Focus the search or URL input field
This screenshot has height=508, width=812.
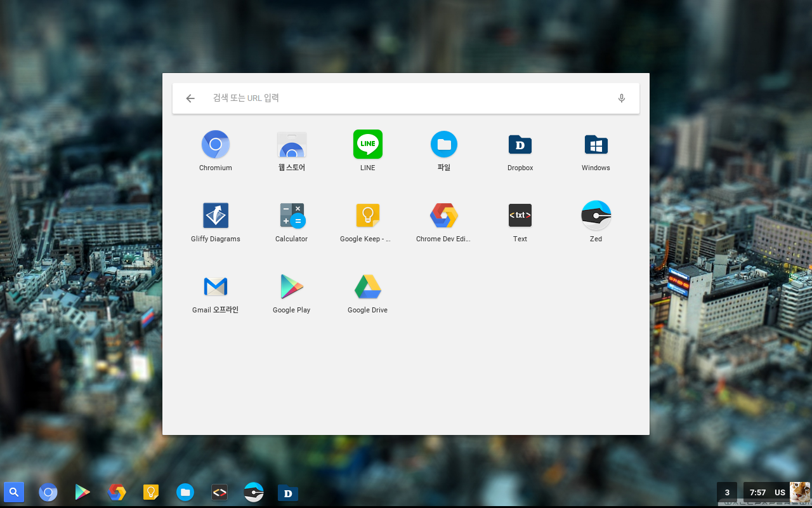tap(406, 98)
